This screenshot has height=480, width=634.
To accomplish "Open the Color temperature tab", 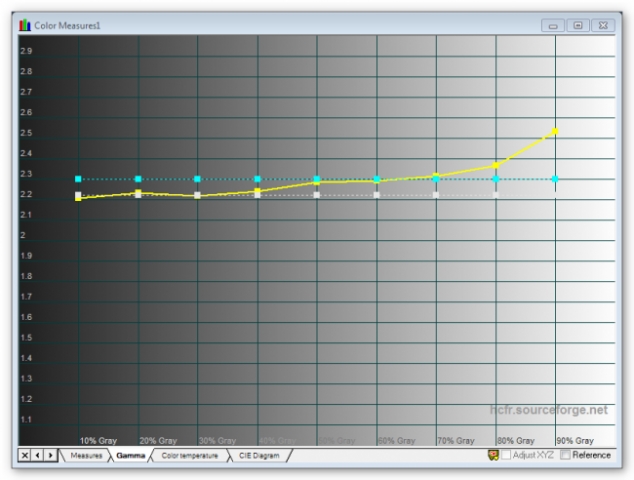I will pos(189,456).
